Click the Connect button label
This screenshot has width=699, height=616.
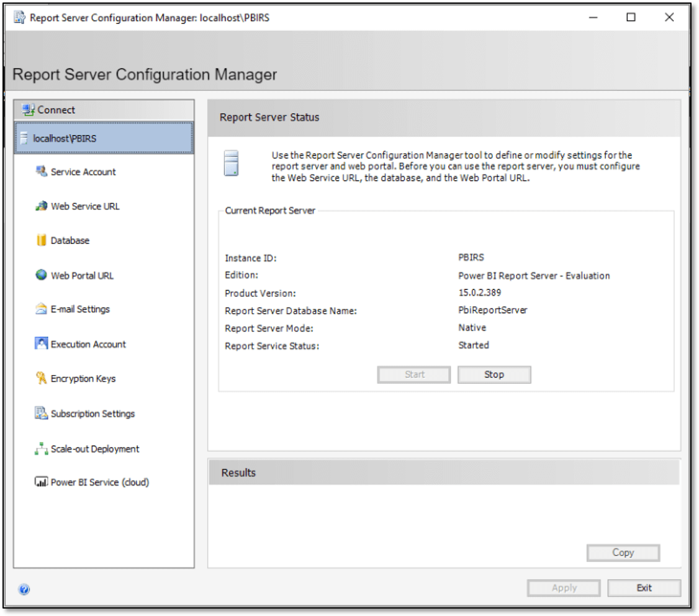pos(56,110)
